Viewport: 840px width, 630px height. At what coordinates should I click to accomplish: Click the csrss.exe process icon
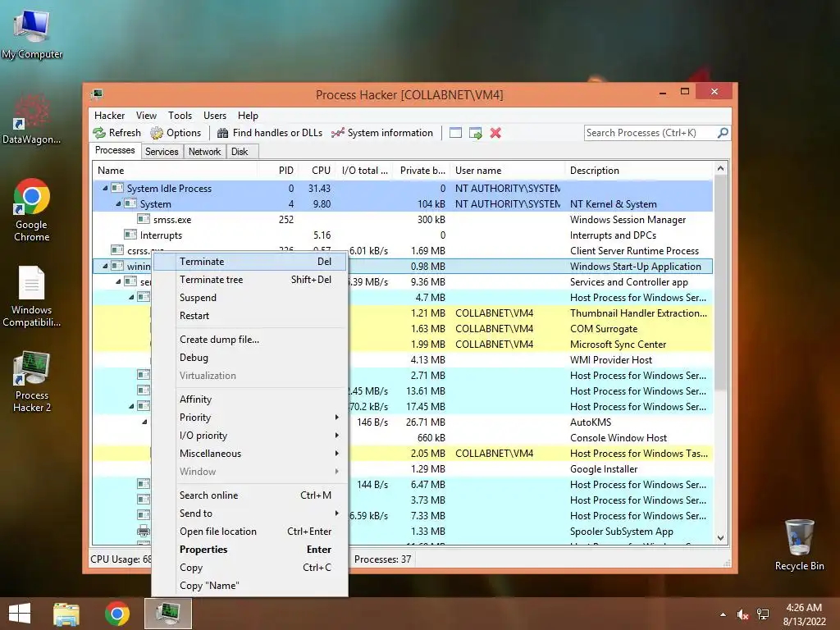(117, 250)
